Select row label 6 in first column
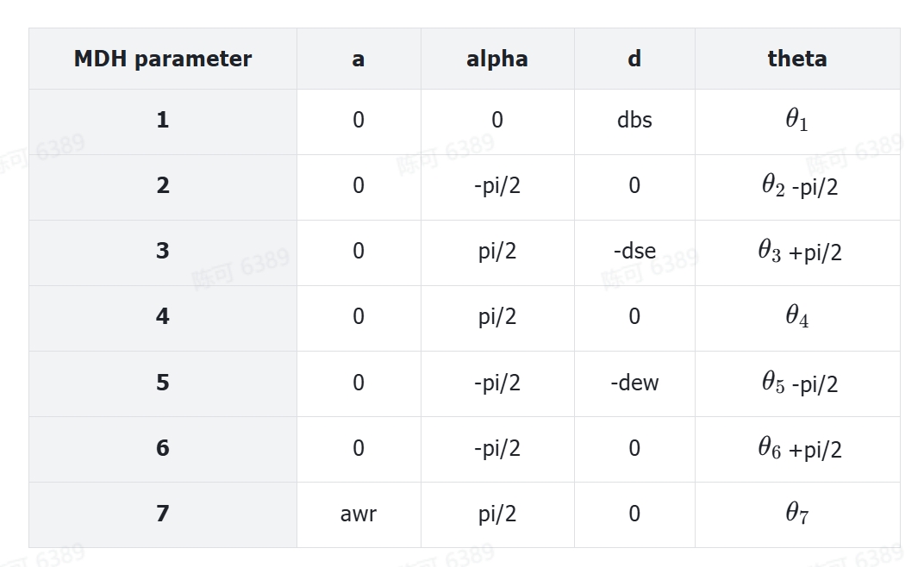The image size is (924, 567). 163,448
